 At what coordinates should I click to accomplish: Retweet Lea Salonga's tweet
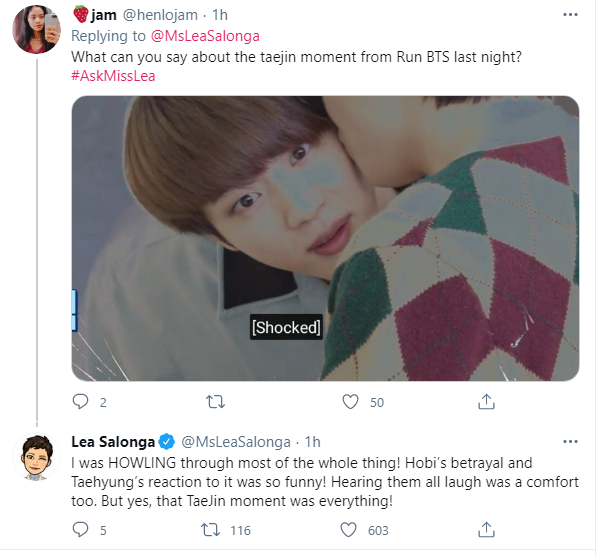[x=214, y=530]
